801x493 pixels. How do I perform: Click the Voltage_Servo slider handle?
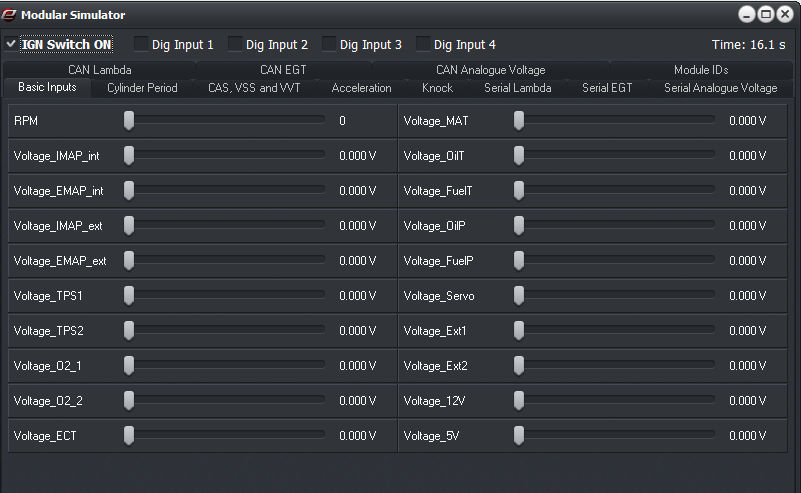(x=519, y=295)
